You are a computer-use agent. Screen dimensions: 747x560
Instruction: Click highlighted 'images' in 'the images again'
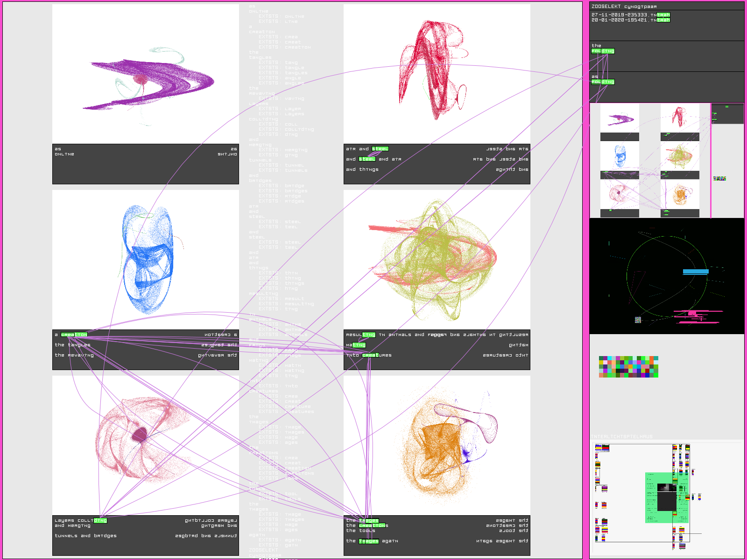pos(368,541)
